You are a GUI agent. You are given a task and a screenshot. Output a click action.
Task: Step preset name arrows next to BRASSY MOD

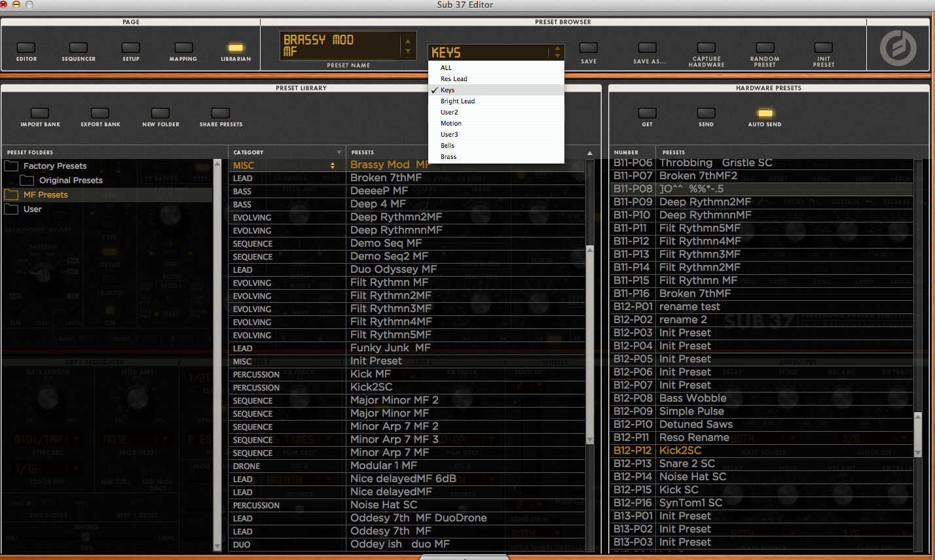click(408, 45)
